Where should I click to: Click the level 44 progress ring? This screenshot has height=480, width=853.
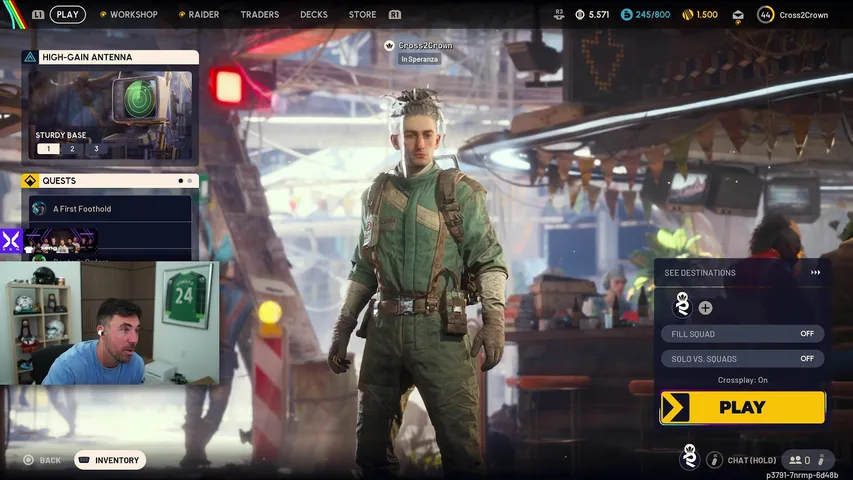(765, 15)
